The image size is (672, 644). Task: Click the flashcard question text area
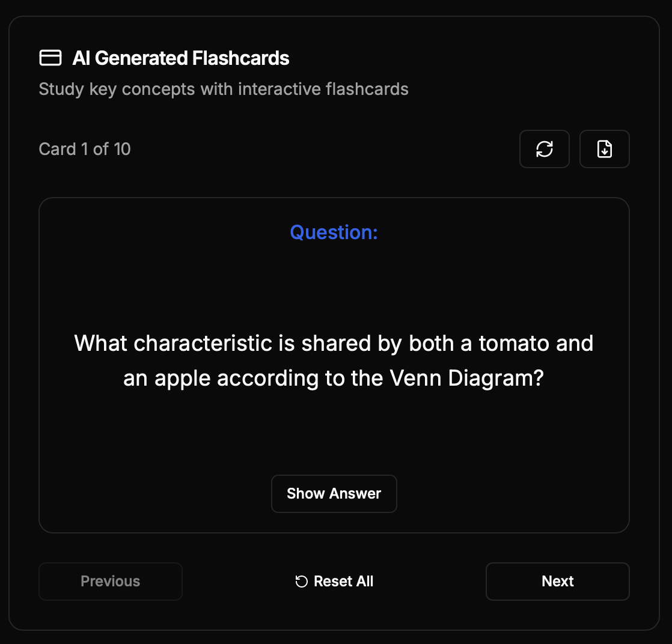(334, 360)
